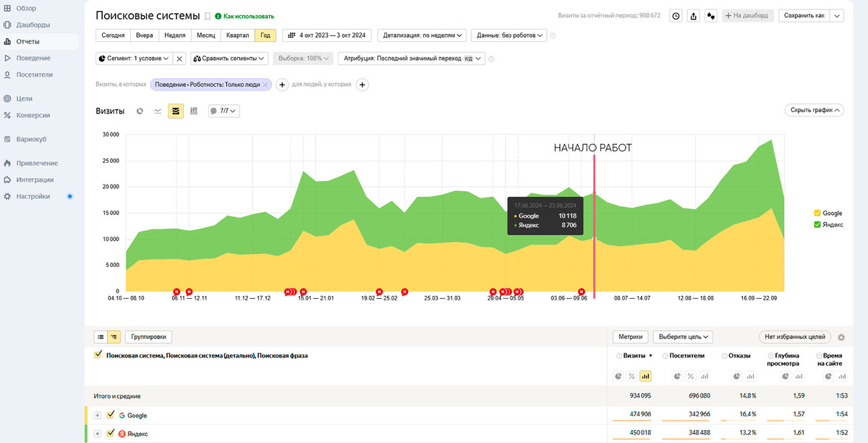Click the icon left of На дашборд
The image size is (868, 443).
(x=711, y=16)
